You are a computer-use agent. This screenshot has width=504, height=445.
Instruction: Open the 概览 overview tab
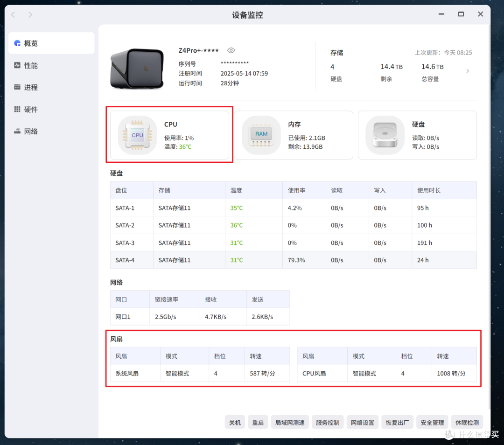(51, 43)
